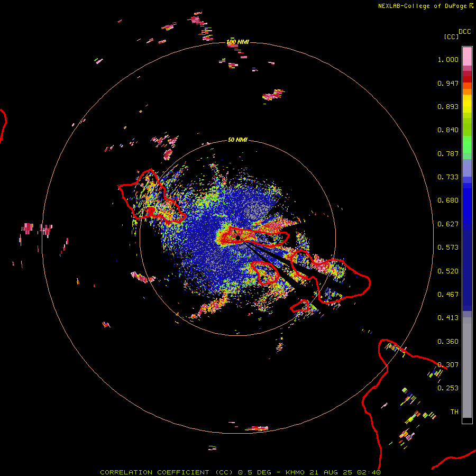476x476 pixels.
Task: Click the 0.733 scale value
Action: tap(448, 177)
